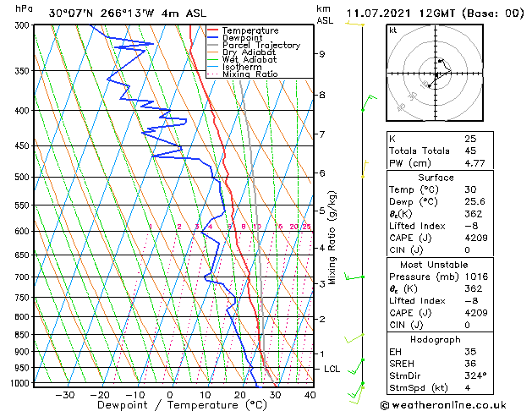Click the StmSpd (kt) value 4
Screen dimensions: 532x411
coord(468,388)
